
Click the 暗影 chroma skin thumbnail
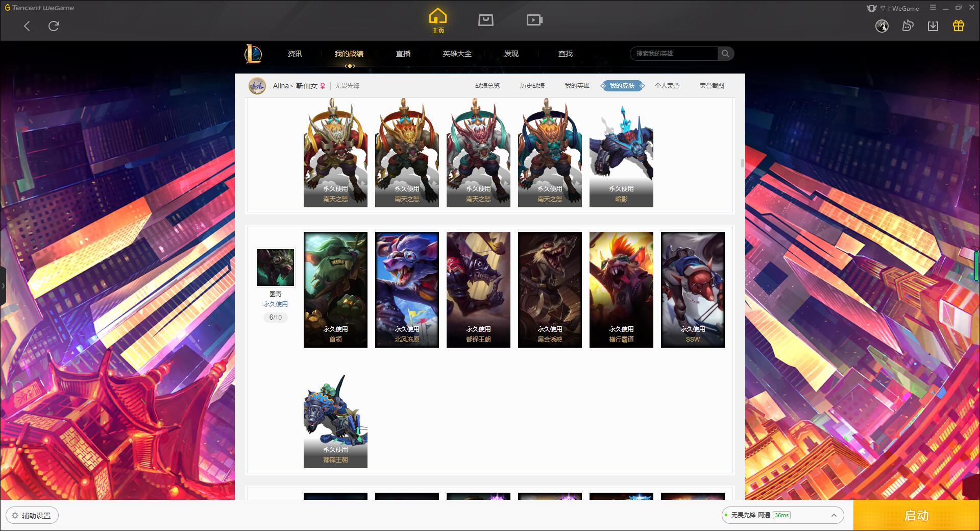[x=621, y=153]
